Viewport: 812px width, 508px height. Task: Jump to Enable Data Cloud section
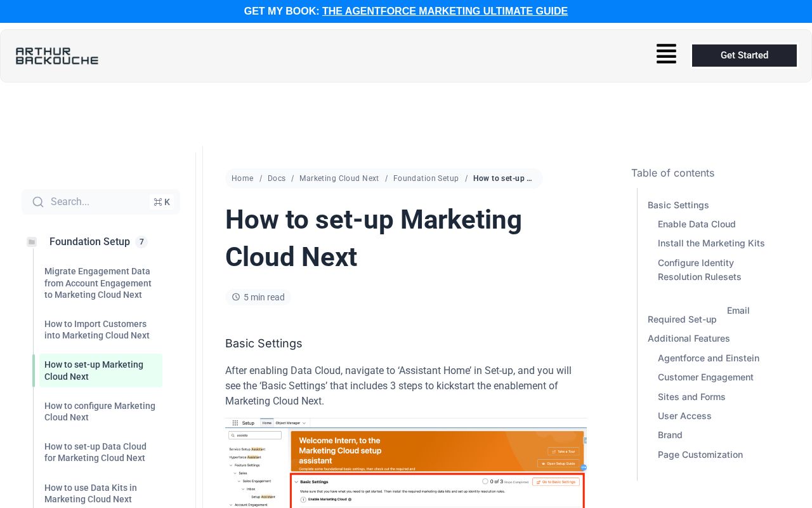[697, 224]
